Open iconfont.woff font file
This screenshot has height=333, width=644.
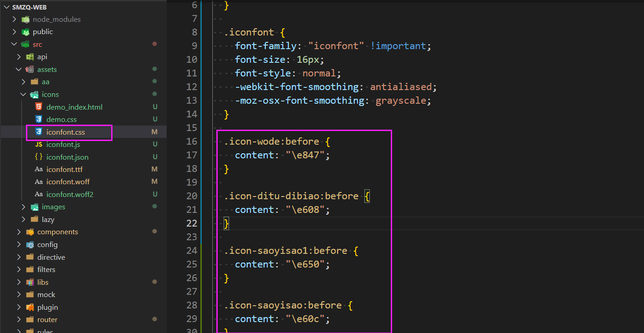coord(68,182)
